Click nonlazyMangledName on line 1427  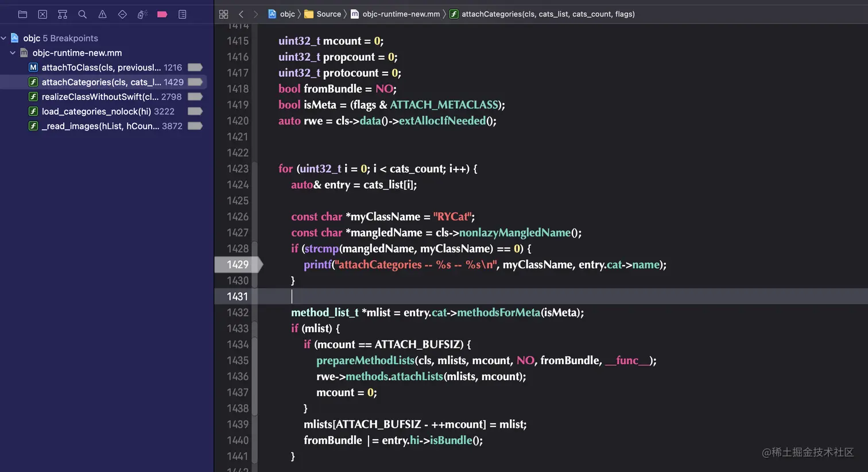pyautogui.click(x=515, y=233)
